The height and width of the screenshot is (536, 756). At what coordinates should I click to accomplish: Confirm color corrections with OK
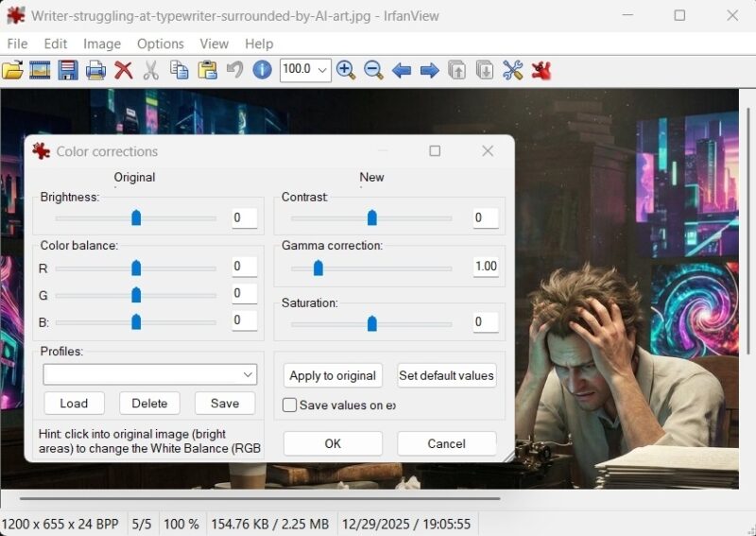coord(333,443)
